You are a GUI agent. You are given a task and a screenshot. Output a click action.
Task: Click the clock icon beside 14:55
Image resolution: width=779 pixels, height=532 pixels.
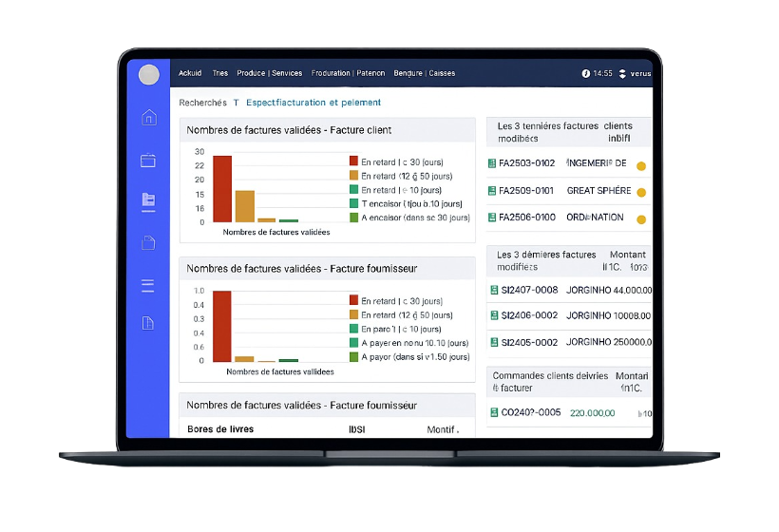[585, 73]
